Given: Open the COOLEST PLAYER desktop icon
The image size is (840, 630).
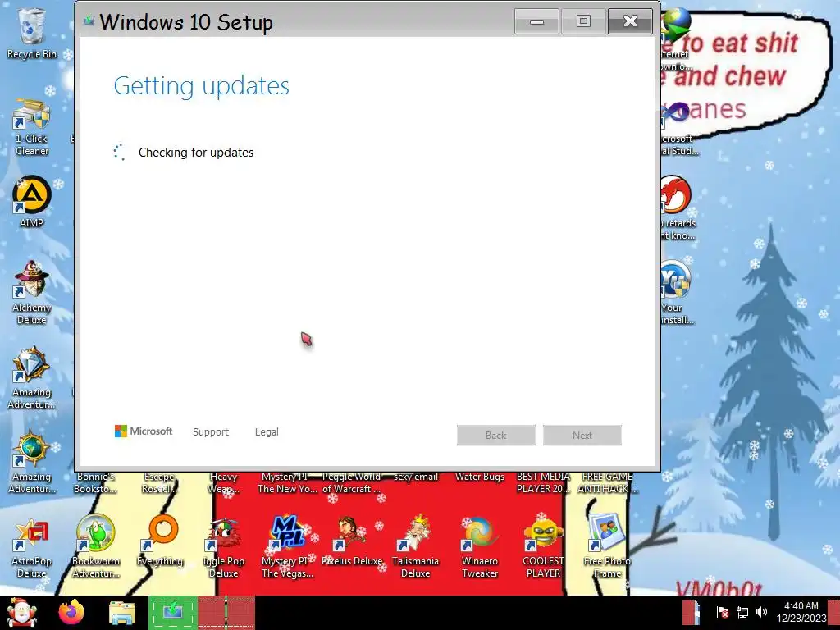Looking at the screenshot, I should (543, 546).
